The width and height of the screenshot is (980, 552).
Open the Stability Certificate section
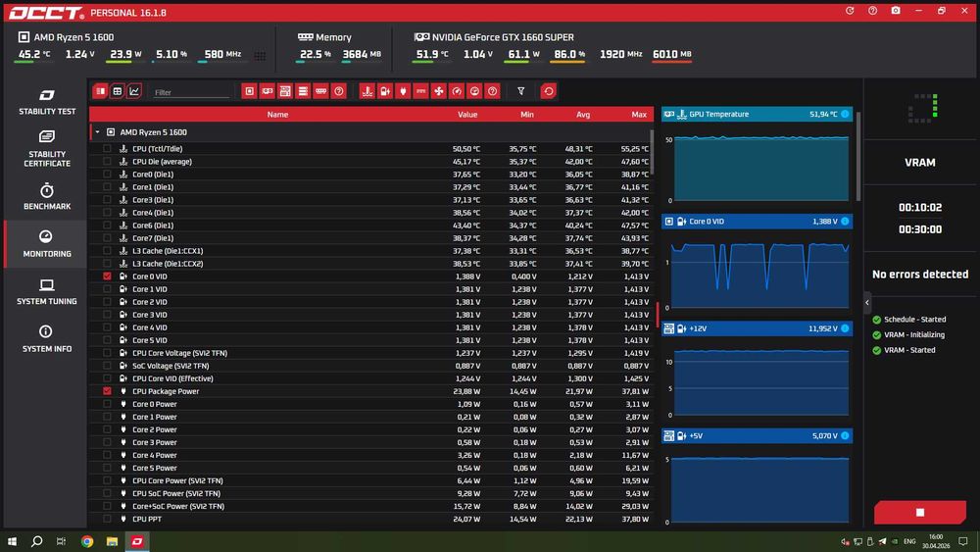pyautogui.click(x=47, y=148)
